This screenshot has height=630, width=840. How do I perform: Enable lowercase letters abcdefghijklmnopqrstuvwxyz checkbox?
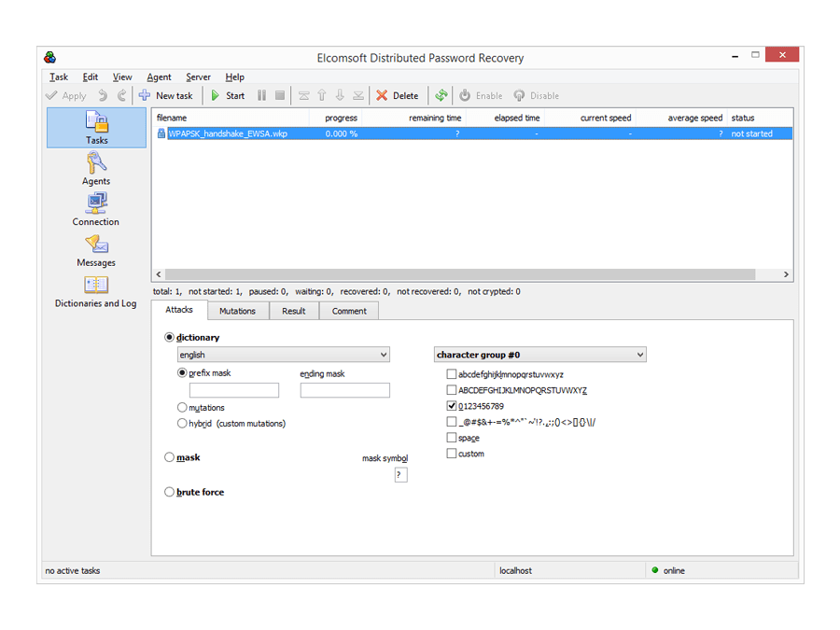coord(452,374)
